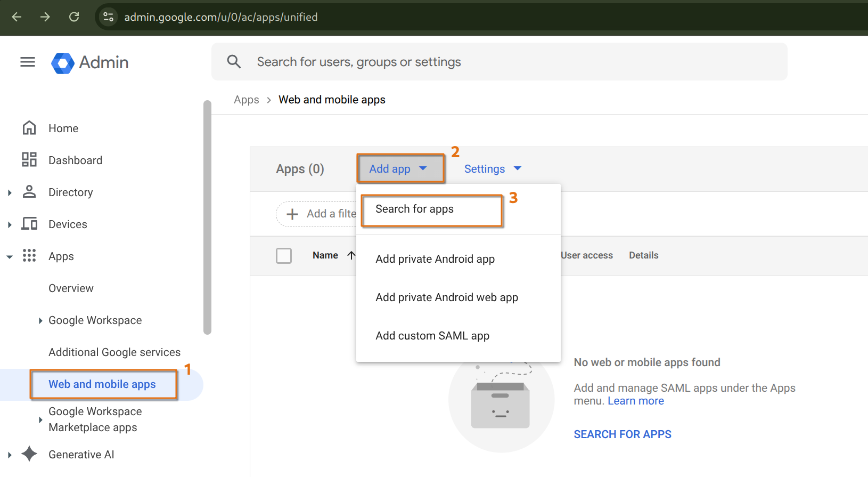
Task: Click the User access column header
Action: (587, 255)
